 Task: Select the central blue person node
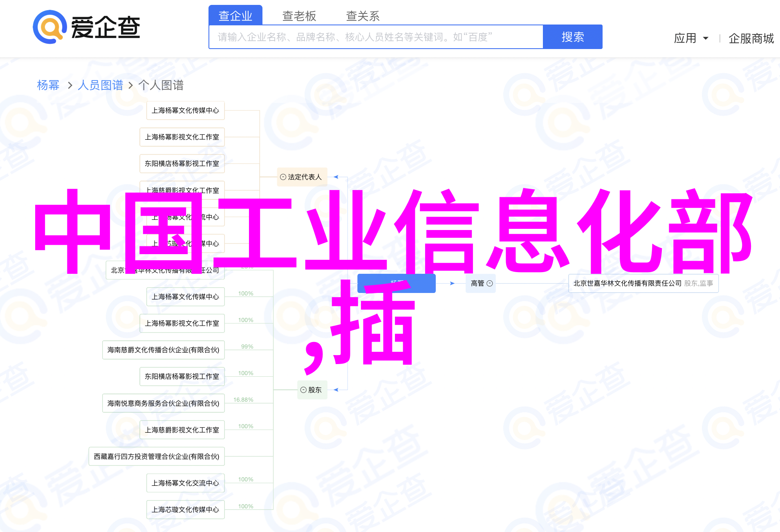(397, 283)
